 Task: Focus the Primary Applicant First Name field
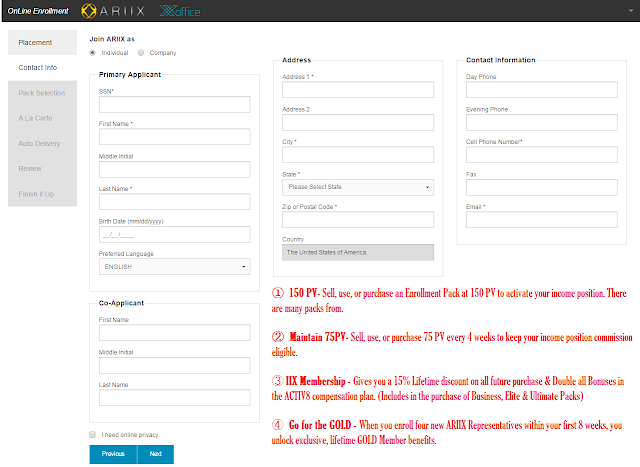174,137
